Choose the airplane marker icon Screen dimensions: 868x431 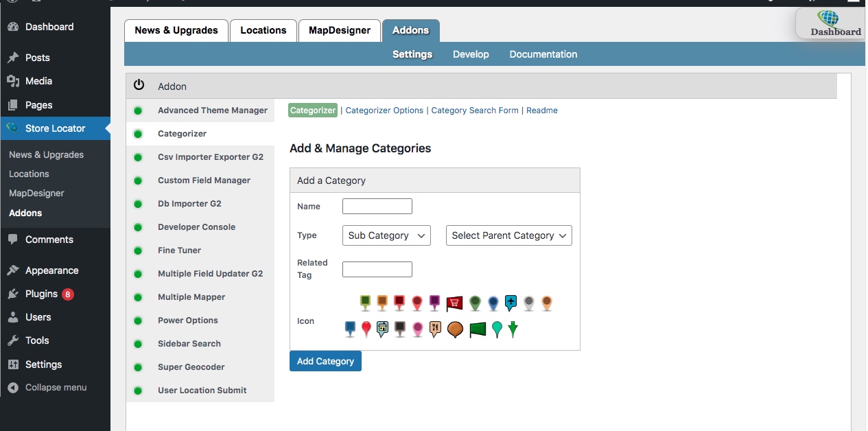point(511,303)
